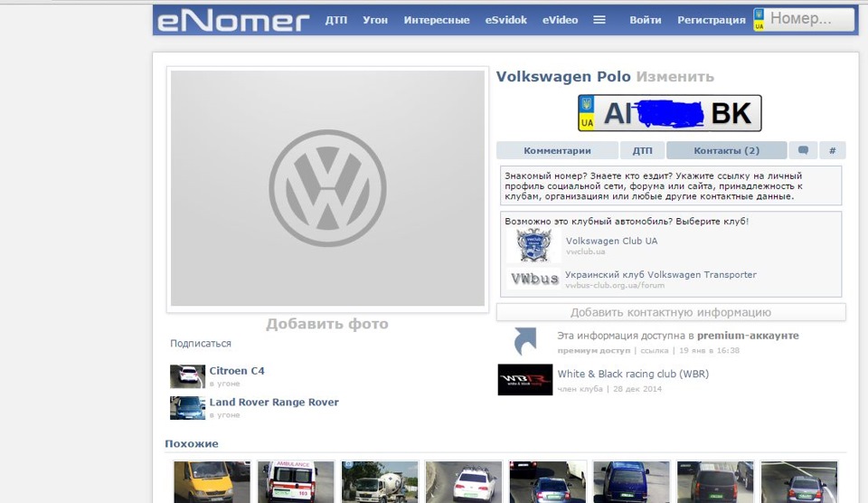Screen dimensions: 868x503
Task: Open the hamburger menu icon in navbar
Action: (599, 20)
